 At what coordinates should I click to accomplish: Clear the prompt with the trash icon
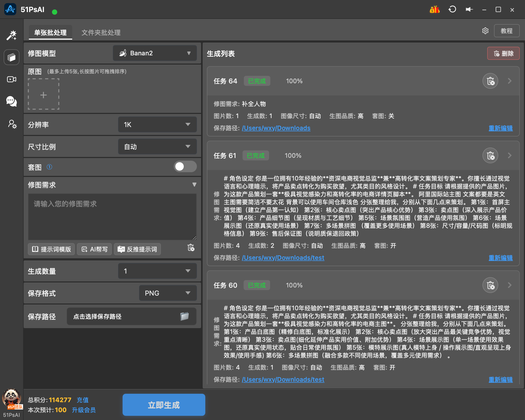click(191, 248)
